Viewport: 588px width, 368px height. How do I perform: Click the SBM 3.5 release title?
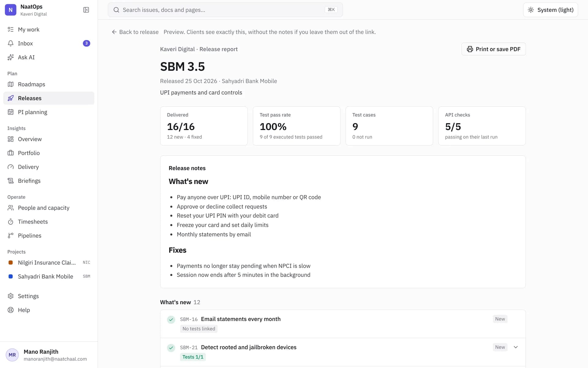(182, 67)
